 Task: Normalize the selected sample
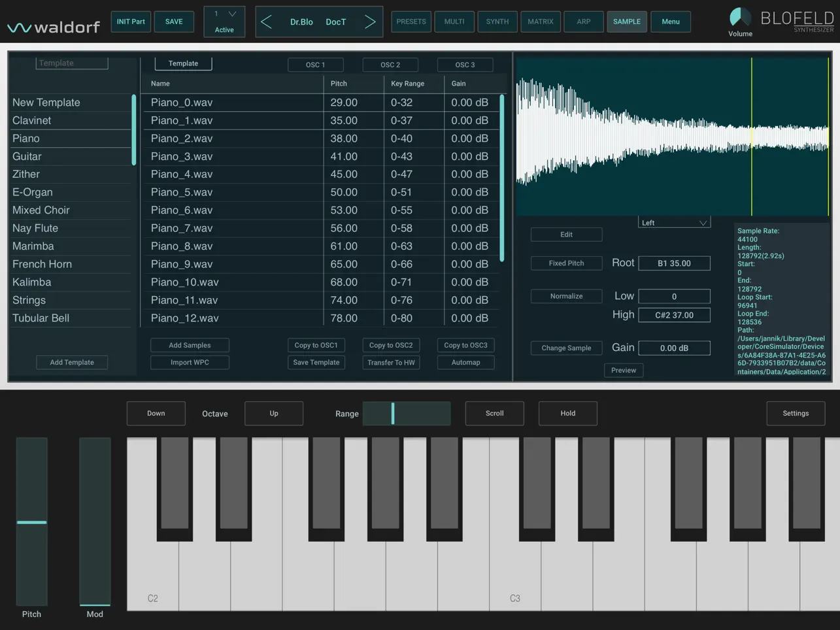566,296
